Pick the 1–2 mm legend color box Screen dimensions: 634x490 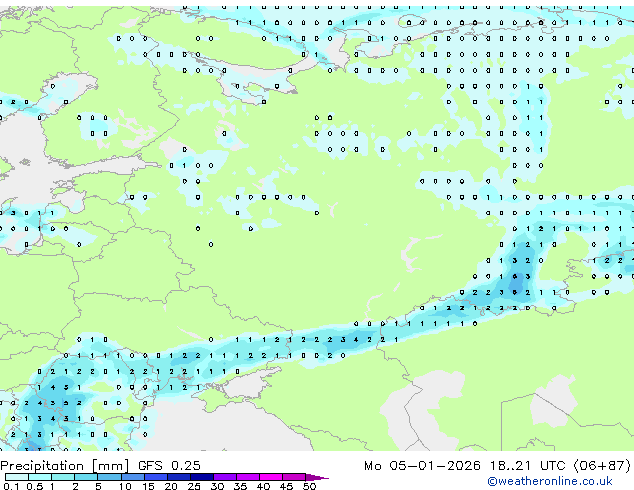[x=63, y=477]
